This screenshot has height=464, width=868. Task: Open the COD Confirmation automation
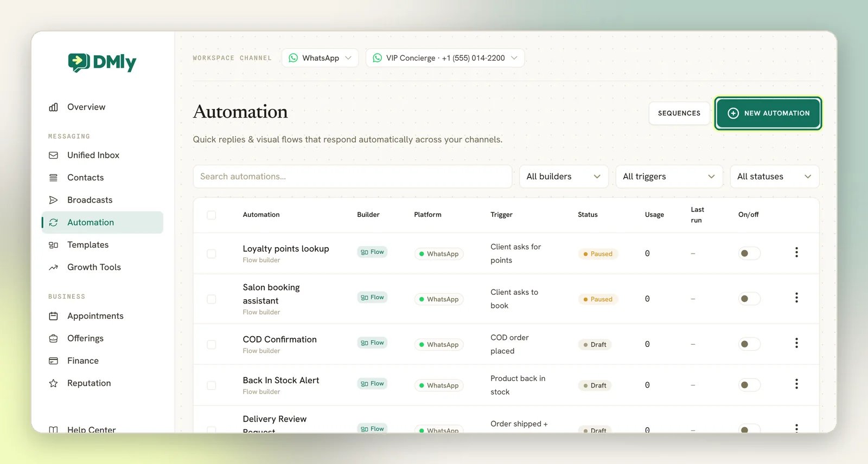tap(279, 339)
